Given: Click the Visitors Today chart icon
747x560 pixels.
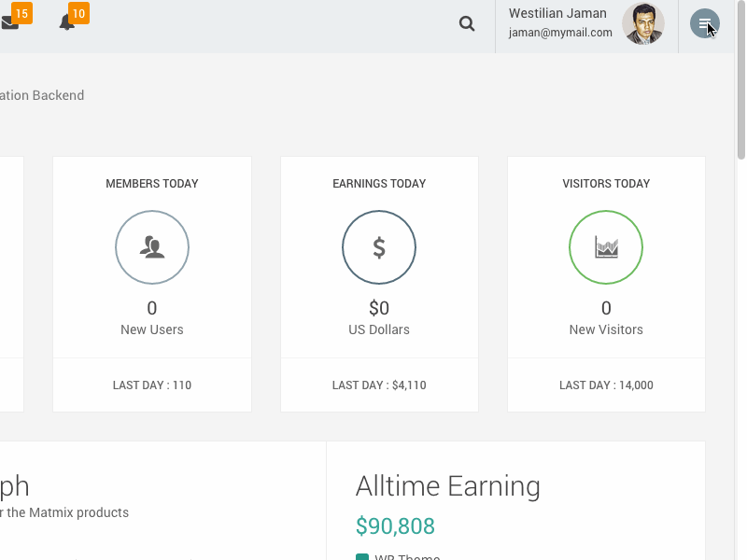Looking at the screenshot, I should [606, 246].
